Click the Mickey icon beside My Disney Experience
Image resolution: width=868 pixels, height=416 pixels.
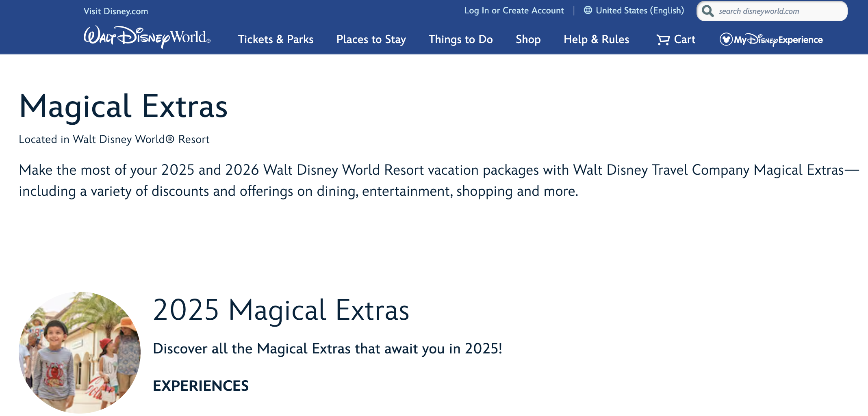point(726,39)
